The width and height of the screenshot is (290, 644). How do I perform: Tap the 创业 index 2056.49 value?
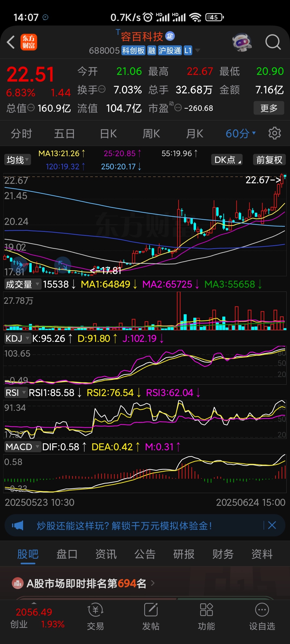coord(34,612)
